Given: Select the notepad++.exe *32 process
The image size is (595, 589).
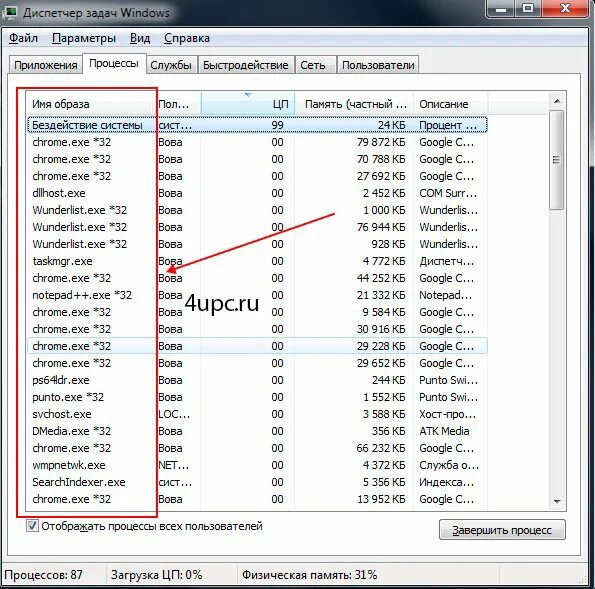Looking at the screenshot, I should click(257, 295).
